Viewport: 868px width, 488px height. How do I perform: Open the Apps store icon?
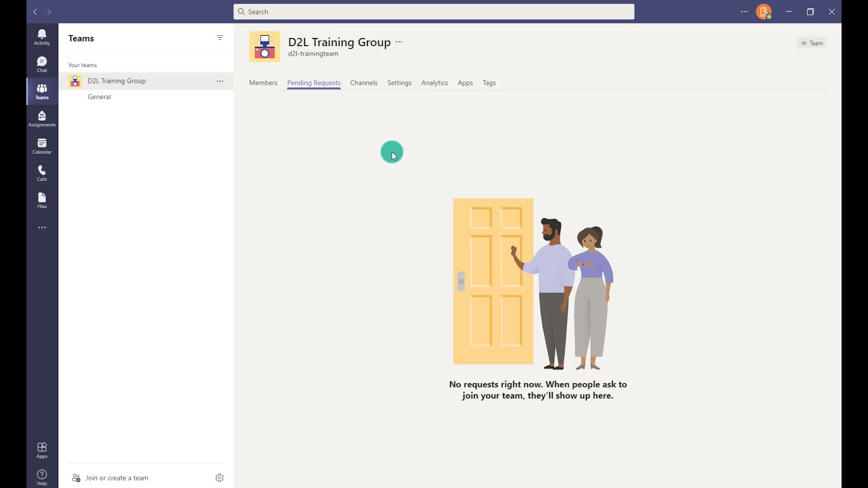click(x=42, y=450)
